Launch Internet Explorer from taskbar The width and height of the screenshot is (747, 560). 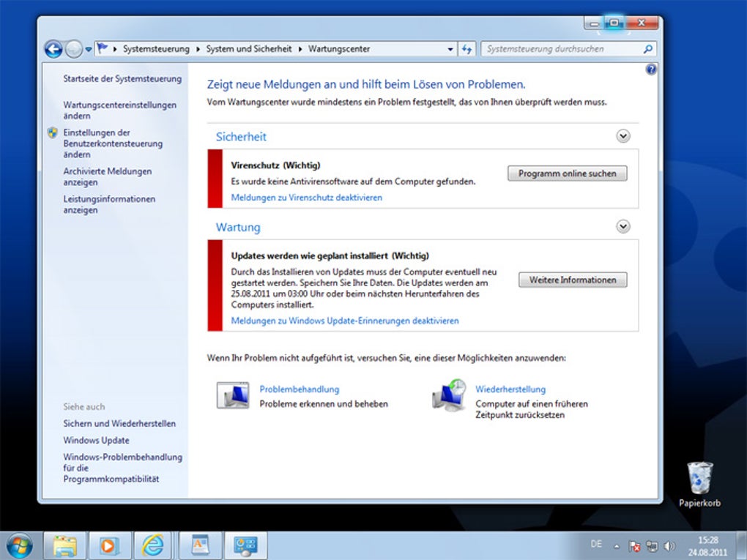(x=153, y=545)
